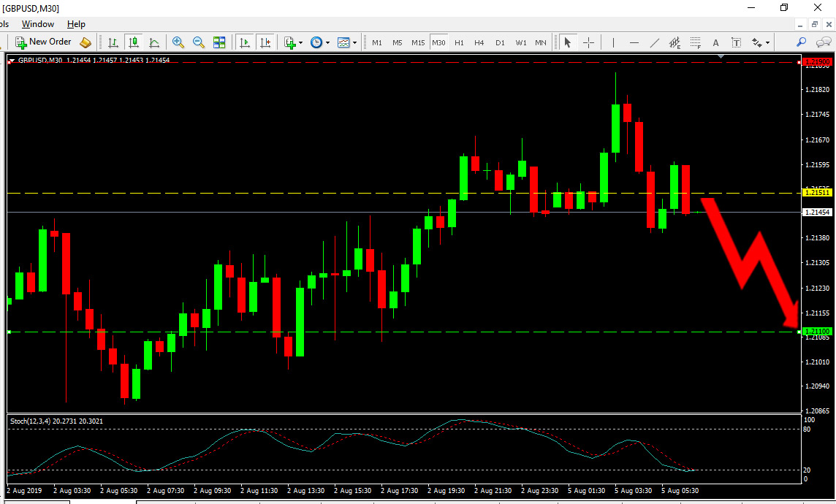Select the crosshair tool
The width and height of the screenshot is (836, 504).
click(x=588, y=42)
